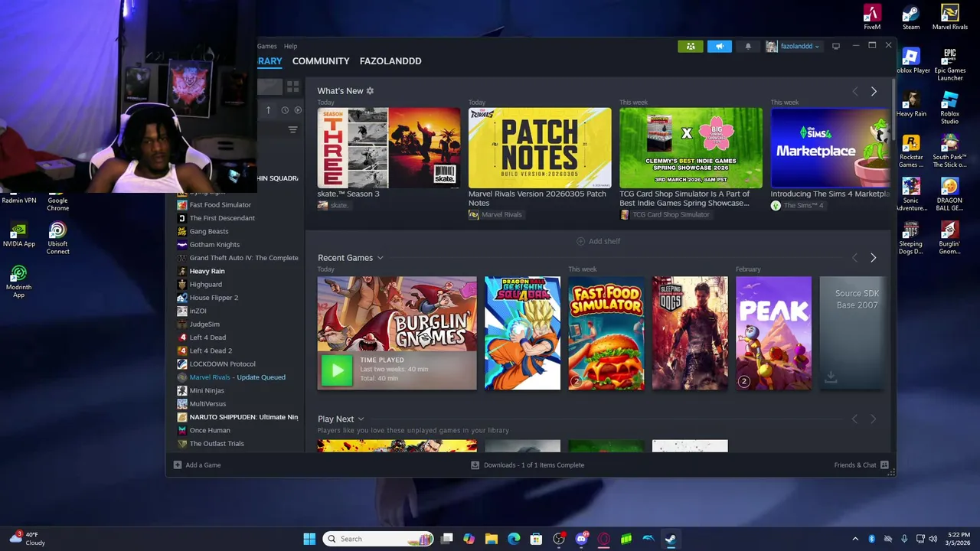Open Burglin' Gnomes desktop shortcut
Image resolution: width=980 pixels, height=551 pixels.
949,238
